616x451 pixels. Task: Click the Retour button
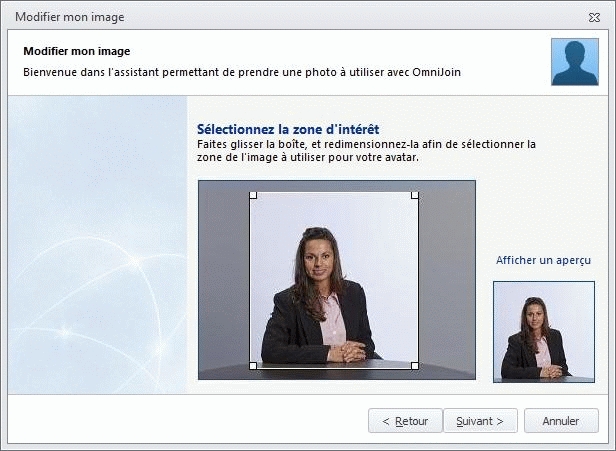pos(405,421)
